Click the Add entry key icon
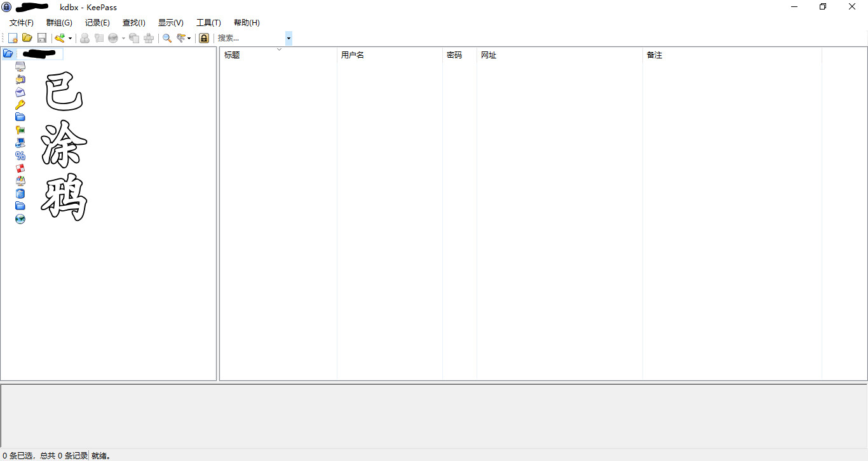Screen dimensions: 868x461 pyautogui.click(x=60, y=38)
